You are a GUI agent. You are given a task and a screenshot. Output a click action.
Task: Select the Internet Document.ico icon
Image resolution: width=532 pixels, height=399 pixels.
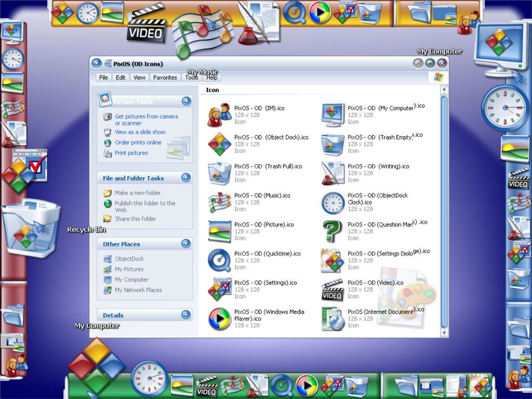coord(333,319)
